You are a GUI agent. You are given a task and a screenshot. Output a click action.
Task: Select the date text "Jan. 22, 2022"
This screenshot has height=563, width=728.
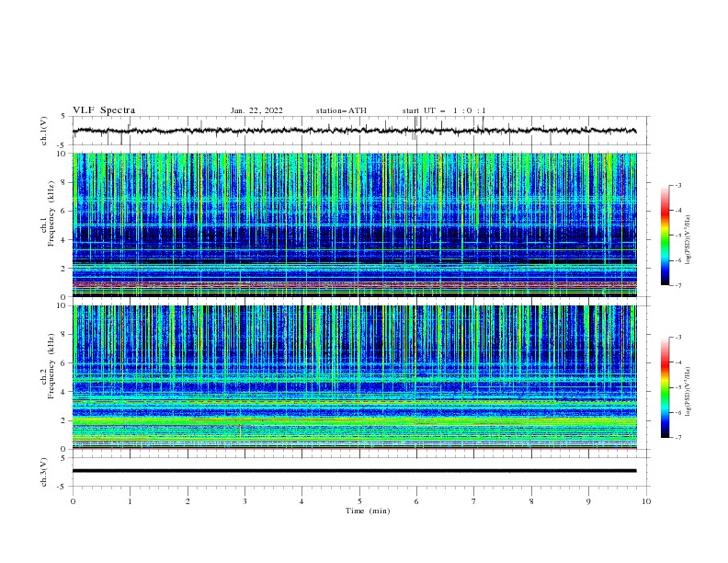[x=256, y=110]
